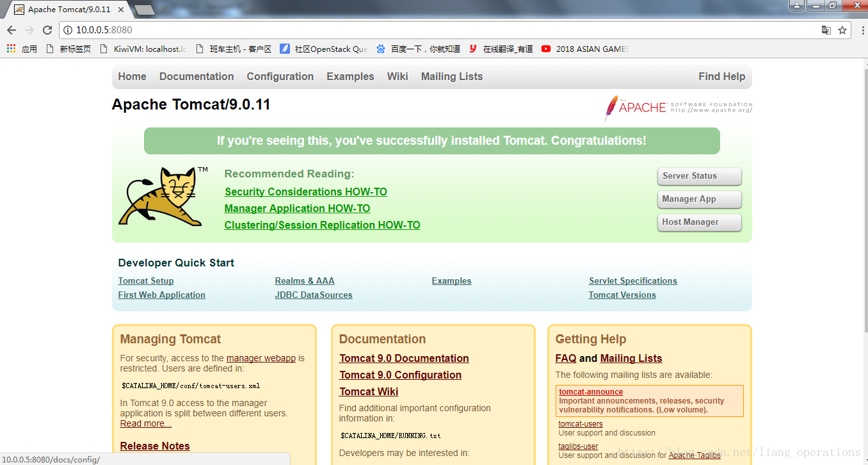Image resolution: width=868 pixels, height=465 pixels.
Task: Open a new tab with the new tab button
Action: 145,10
